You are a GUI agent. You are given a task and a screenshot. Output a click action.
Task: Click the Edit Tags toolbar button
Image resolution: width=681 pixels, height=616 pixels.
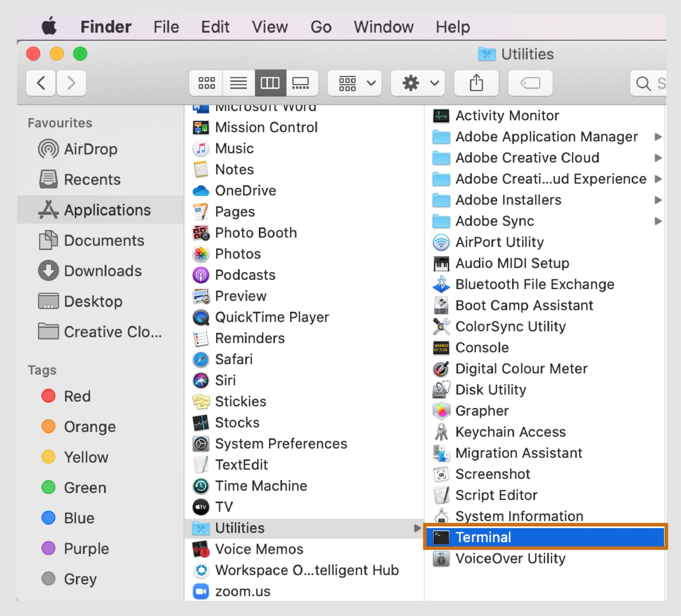(530, 83)
